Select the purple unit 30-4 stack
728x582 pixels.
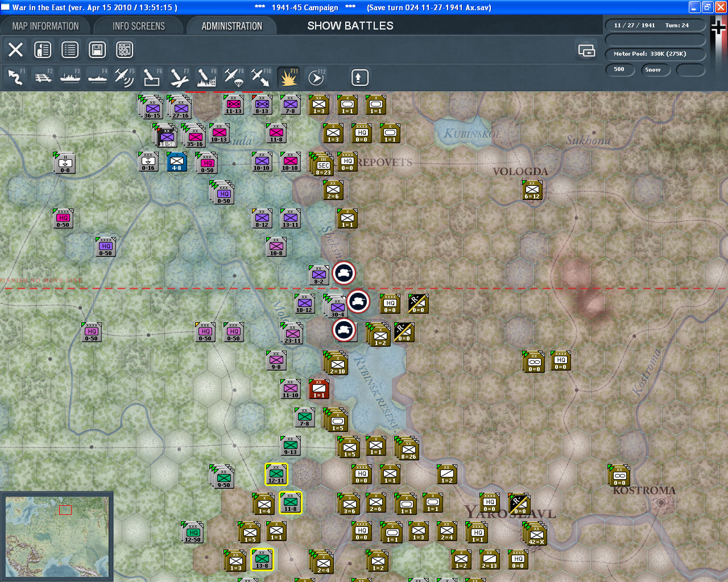coord(337,307)
